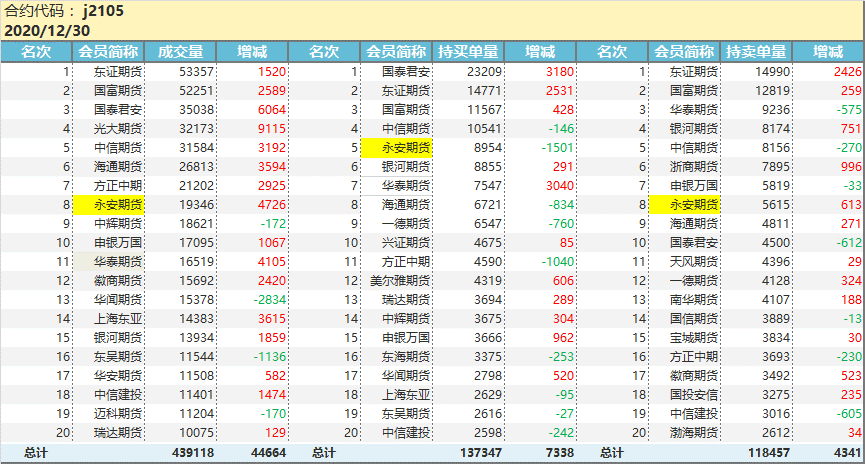Click the yellow 永安期货 cell in 持买单量 table
The height and width of the screenshot is (464, 865).
(x=398, y=148)
